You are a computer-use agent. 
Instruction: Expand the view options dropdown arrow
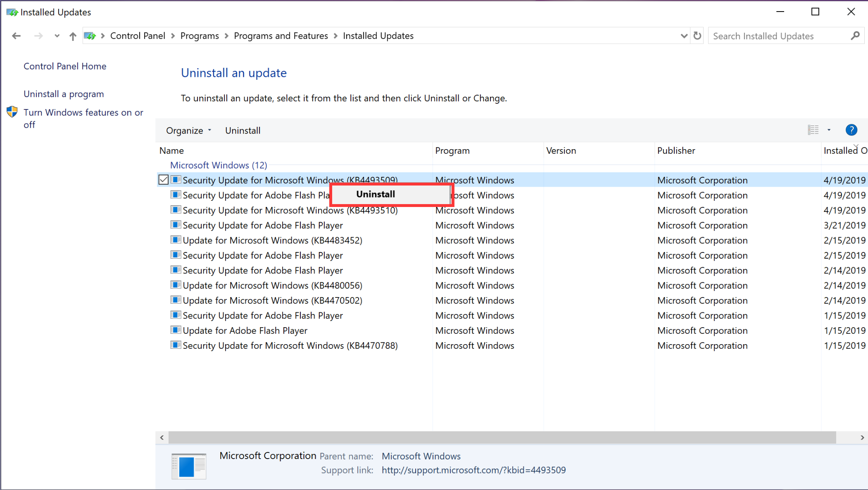click(829, 130)
